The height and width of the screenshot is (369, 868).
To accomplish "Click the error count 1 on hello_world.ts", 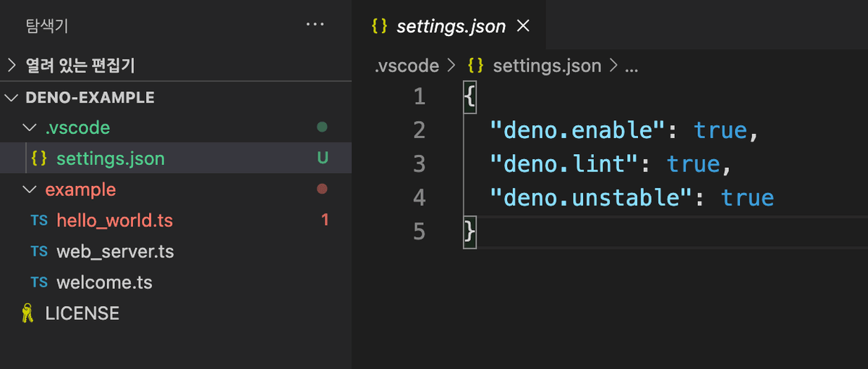I will pos(325,220).
